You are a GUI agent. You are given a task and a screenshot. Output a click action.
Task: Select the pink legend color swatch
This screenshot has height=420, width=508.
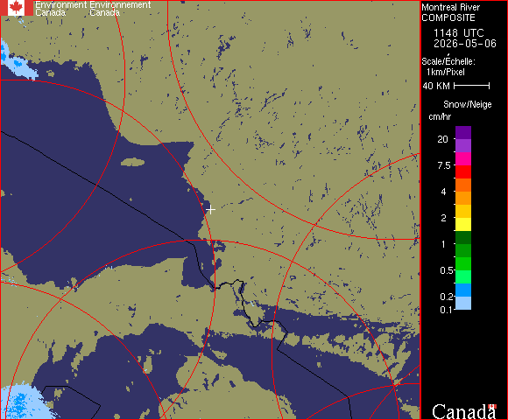point(463,158)
